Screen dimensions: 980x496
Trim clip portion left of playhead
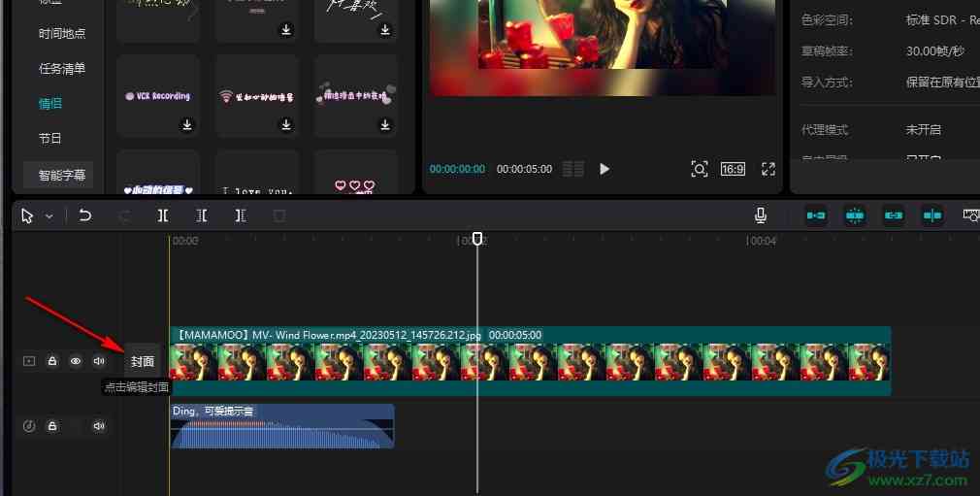tap(201, 215)
